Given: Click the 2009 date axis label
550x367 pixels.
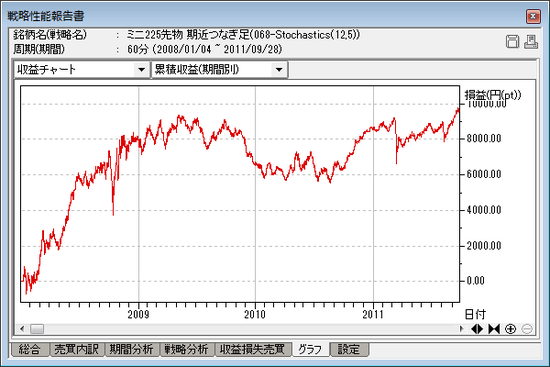Looking at the screenshot, I should click(x=139, y=314).
